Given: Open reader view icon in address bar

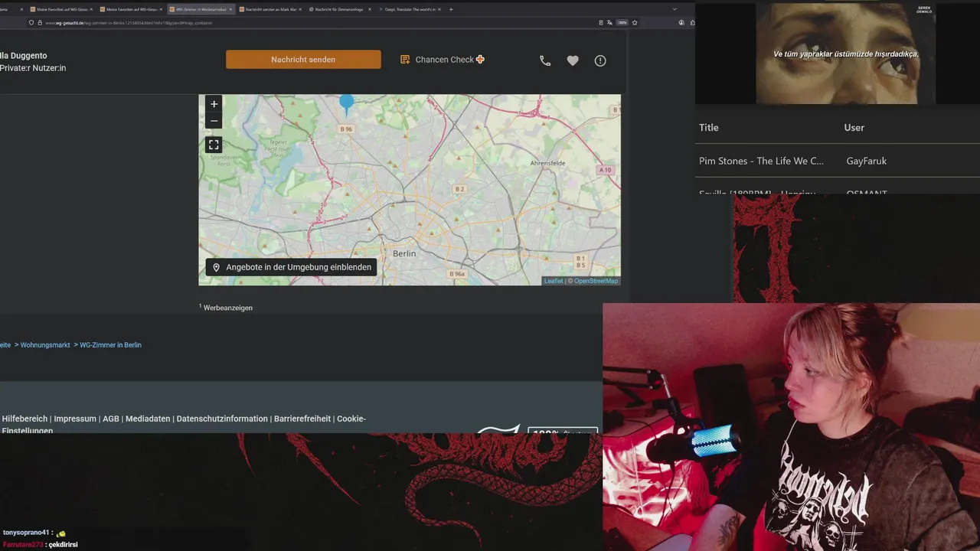Looking at the screenshot, I should (x=601, y=23).
